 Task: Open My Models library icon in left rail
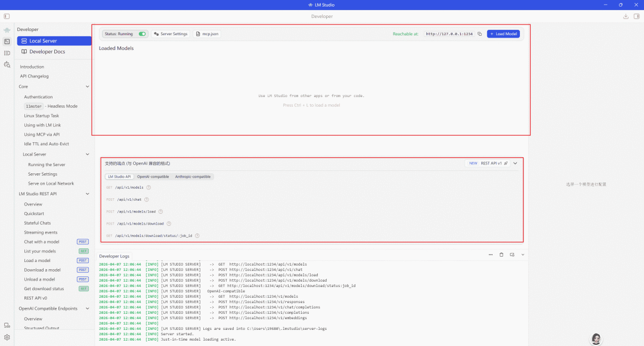click(x=7, y=53)
